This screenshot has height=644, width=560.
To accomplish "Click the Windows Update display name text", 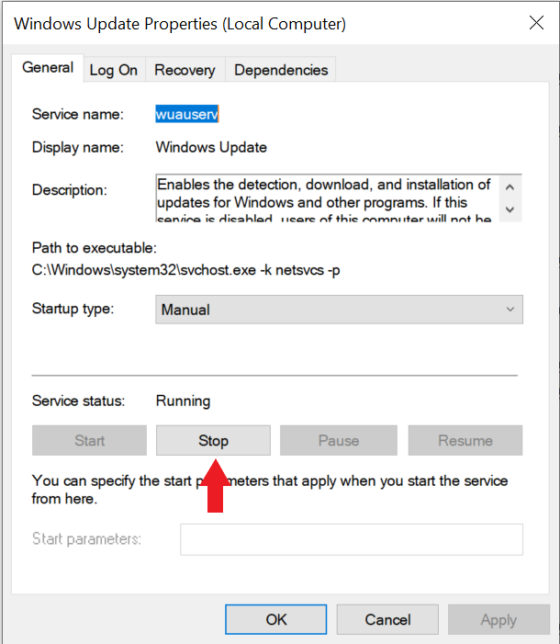I will (x=211, y=147).
